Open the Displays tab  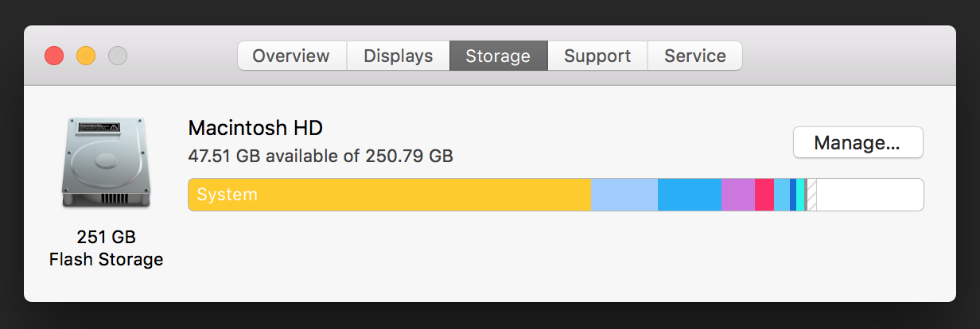pos(398,56)
